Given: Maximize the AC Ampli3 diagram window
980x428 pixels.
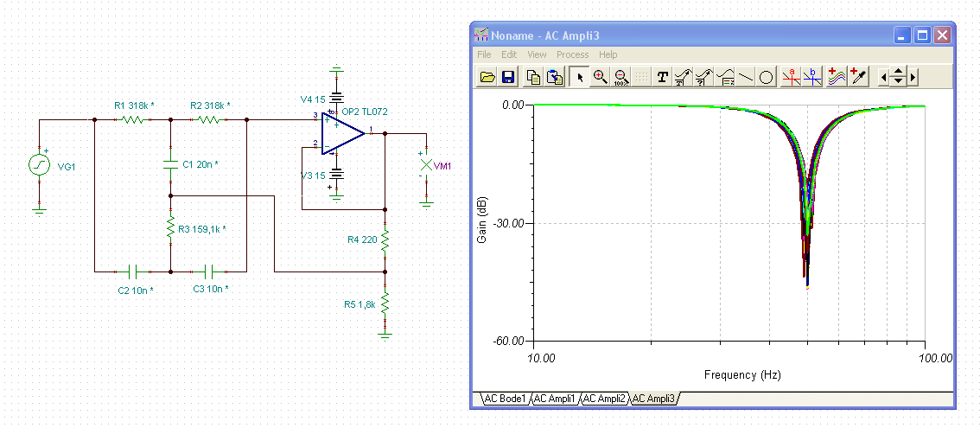Looking at the screenshot, I should [922, 35].
